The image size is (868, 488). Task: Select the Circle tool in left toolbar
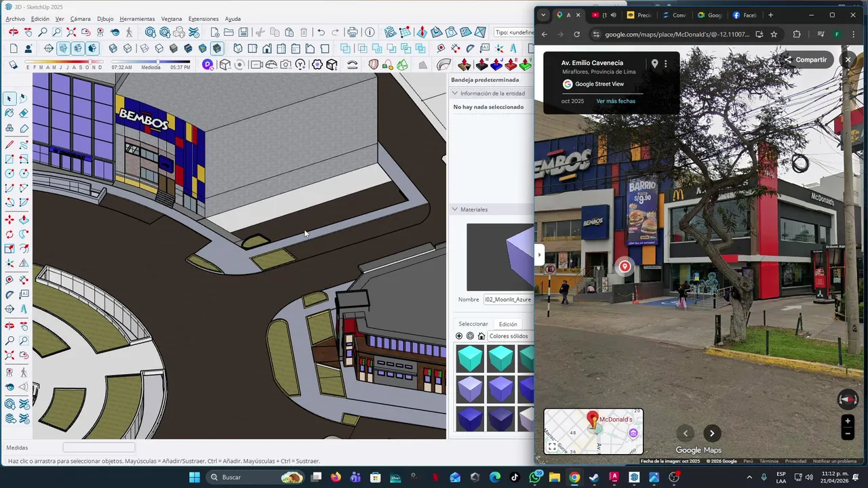point(9,174)
